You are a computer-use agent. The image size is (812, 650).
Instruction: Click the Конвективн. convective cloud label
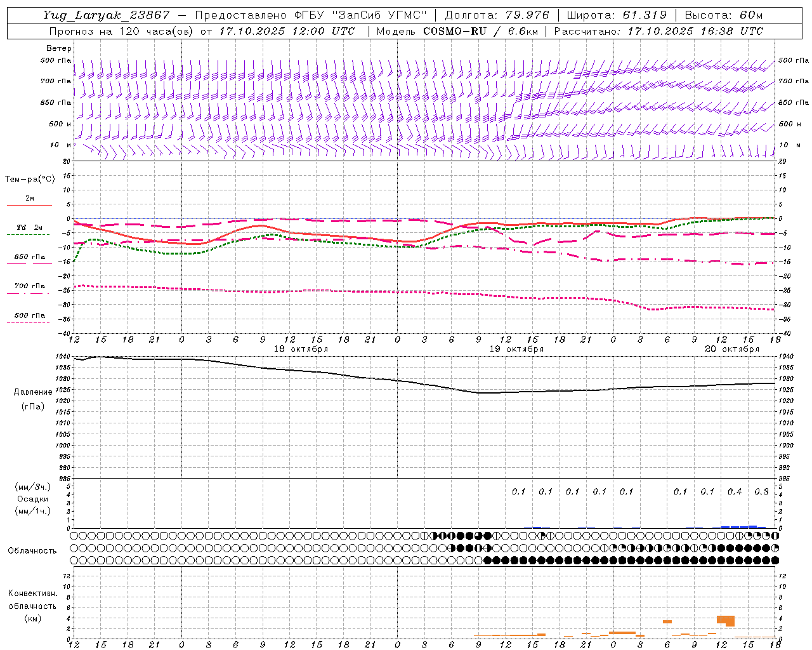point(32,594)
